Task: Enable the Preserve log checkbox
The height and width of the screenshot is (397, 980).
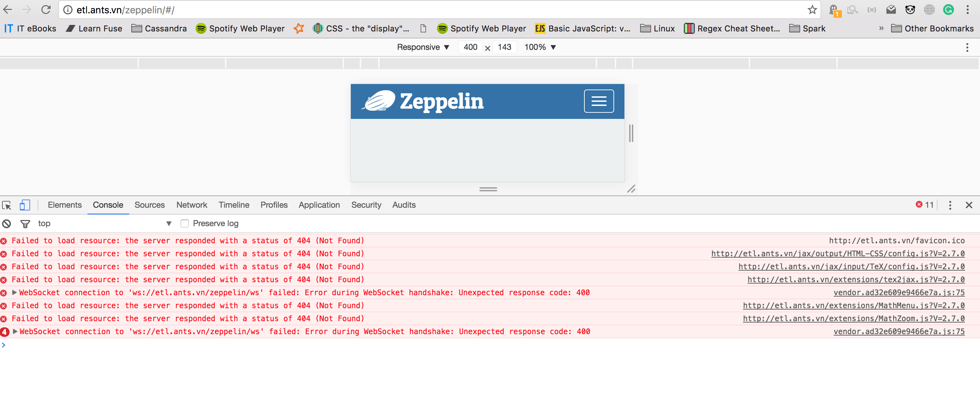Action: coord(185,223)
